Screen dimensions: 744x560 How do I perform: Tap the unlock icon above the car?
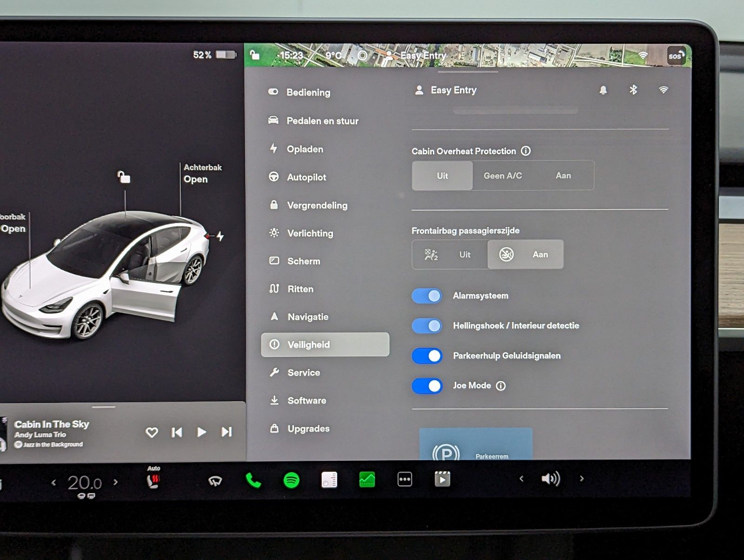(124, 177)
